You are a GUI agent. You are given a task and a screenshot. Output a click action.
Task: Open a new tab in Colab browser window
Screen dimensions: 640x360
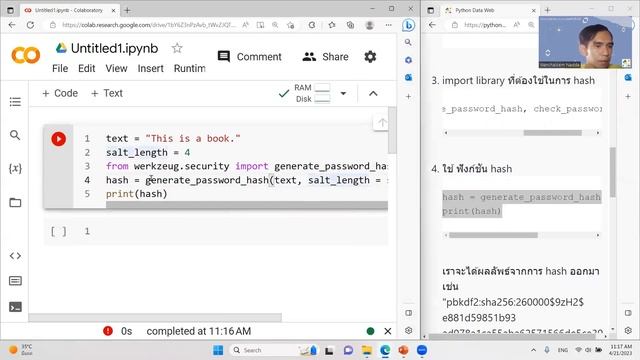pyautogui.click(x=127, y=10)
